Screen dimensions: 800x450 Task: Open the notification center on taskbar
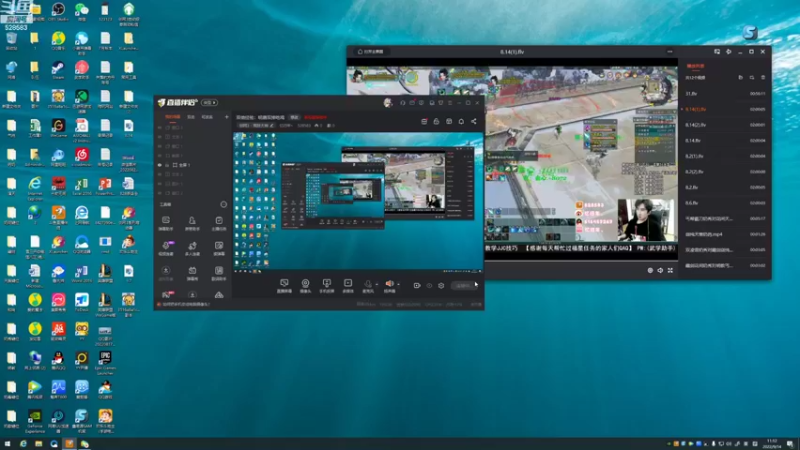pos(790,444)
